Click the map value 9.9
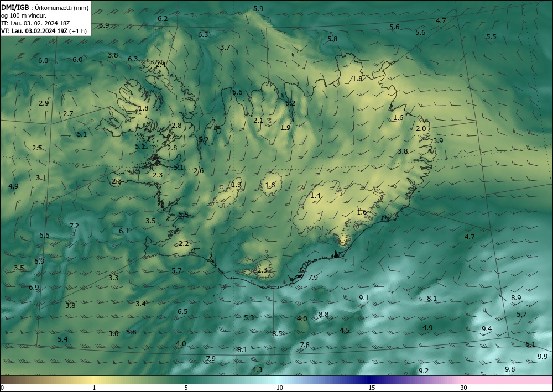Viewport: 553px width, 392px height. pos(542,357)
